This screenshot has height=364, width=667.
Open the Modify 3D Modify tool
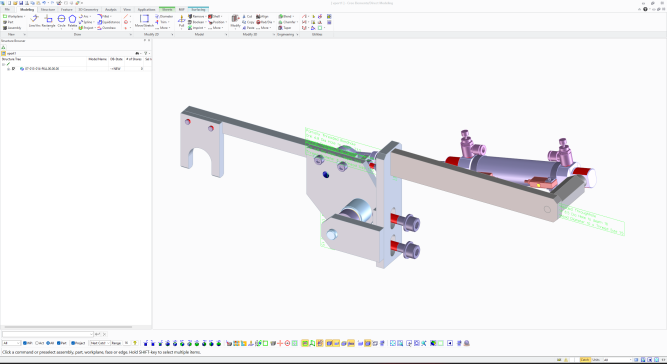pyautogui.click(x=235, y=21)
